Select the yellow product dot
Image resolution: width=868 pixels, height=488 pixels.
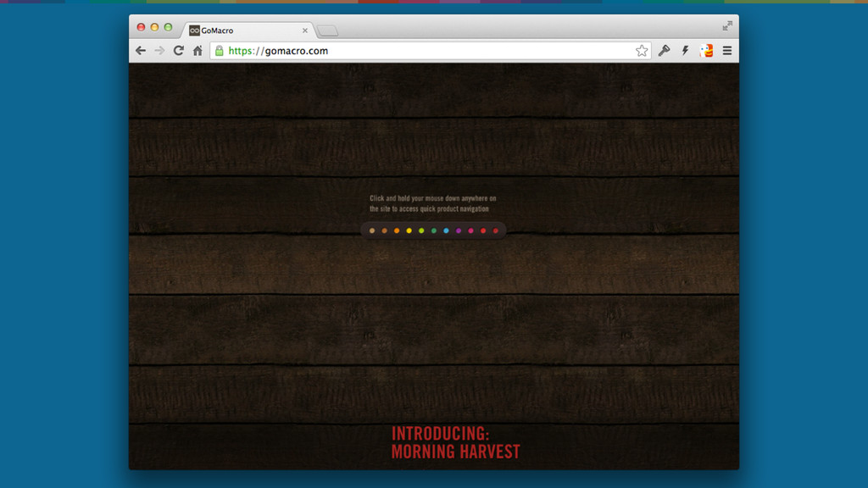409,230
